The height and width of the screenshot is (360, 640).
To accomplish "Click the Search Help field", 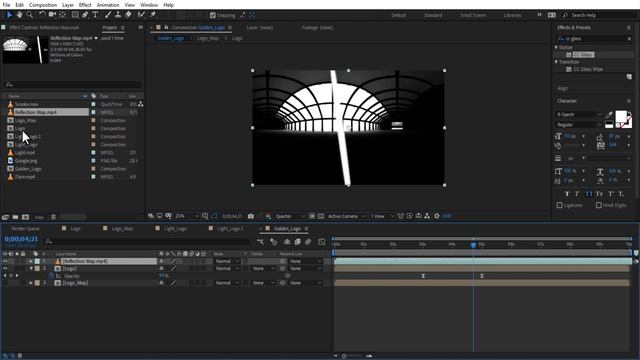I will (x=599, y=15).
